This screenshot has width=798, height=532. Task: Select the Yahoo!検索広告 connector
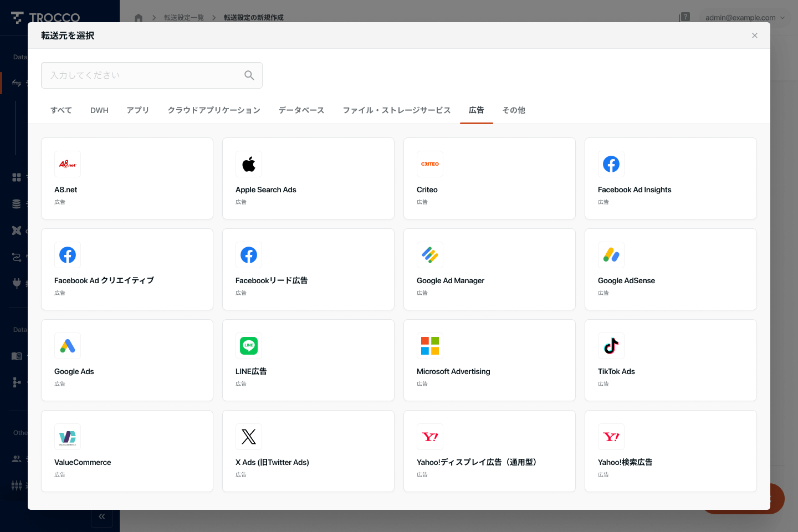click(671, 451)
